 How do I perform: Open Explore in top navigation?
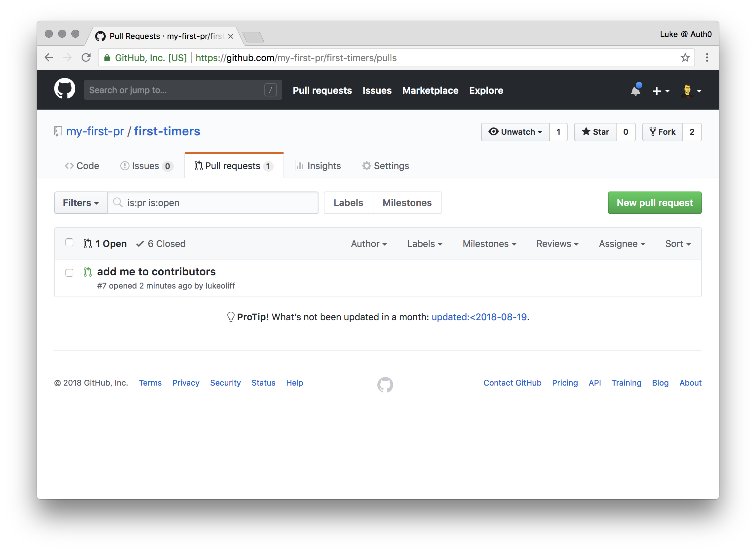coord(486,90)
